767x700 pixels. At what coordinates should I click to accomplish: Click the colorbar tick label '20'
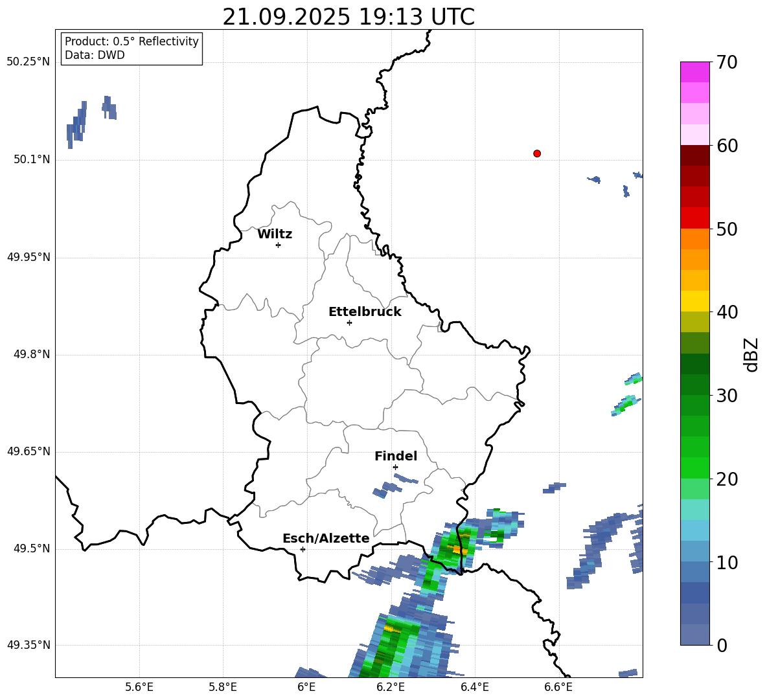pos(727,479)
